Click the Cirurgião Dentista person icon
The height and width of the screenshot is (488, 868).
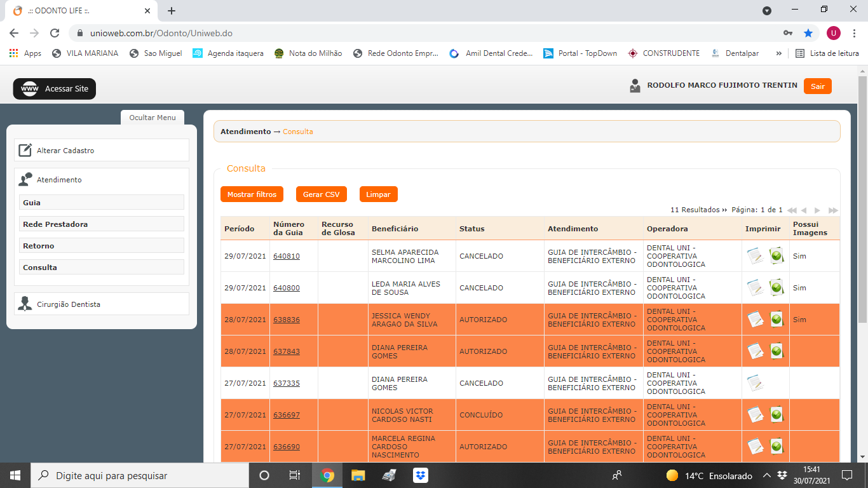pos(25,304)
